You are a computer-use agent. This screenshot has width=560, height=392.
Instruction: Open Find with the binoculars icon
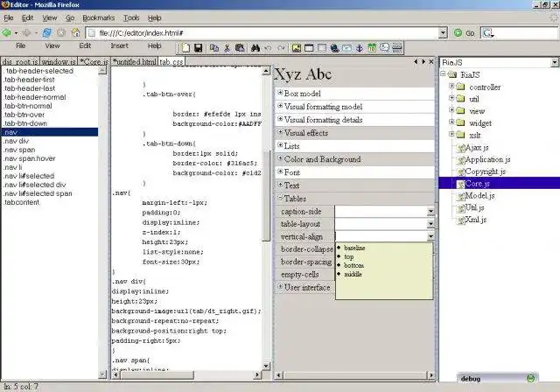(255, 47)
